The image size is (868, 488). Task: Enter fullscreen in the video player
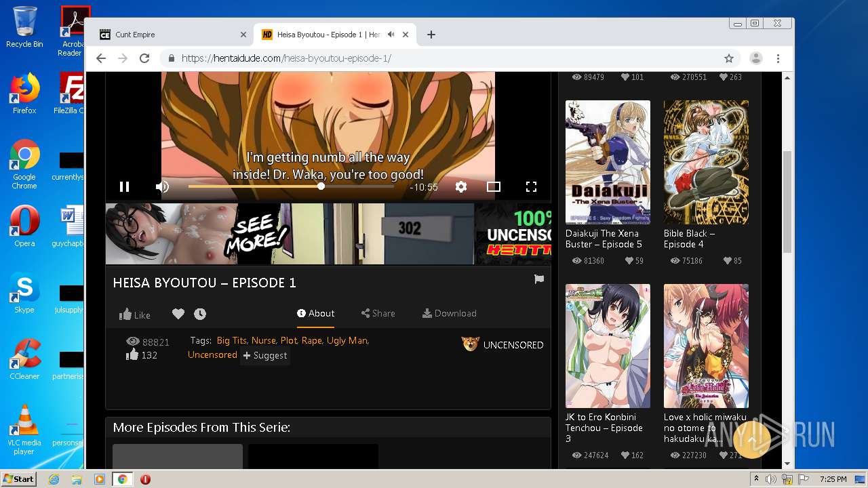(x=532, y=187)
